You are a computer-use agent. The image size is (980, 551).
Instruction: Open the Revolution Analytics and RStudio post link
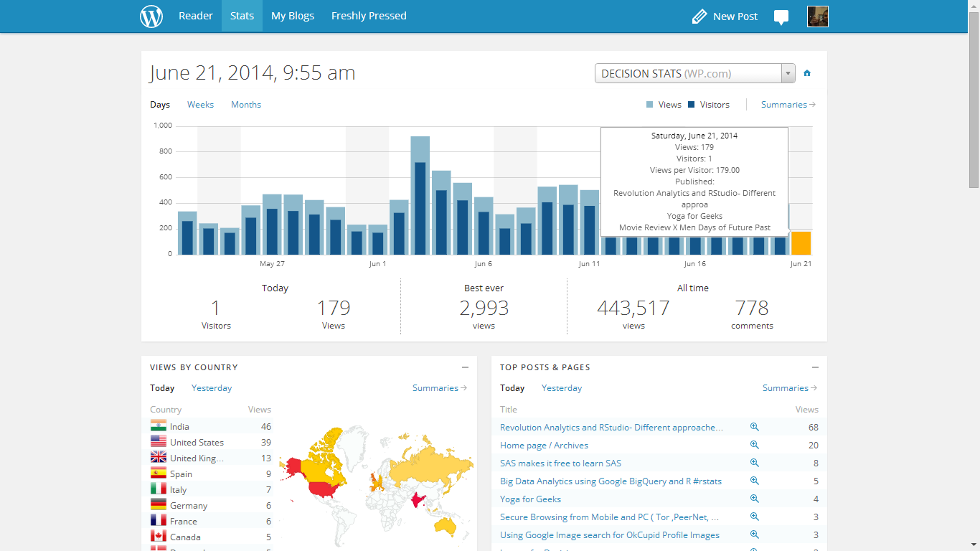point(611,427)
